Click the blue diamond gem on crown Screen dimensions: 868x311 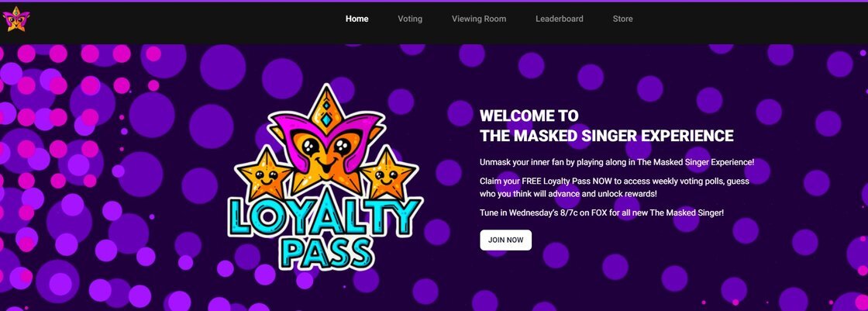(326, 119)
